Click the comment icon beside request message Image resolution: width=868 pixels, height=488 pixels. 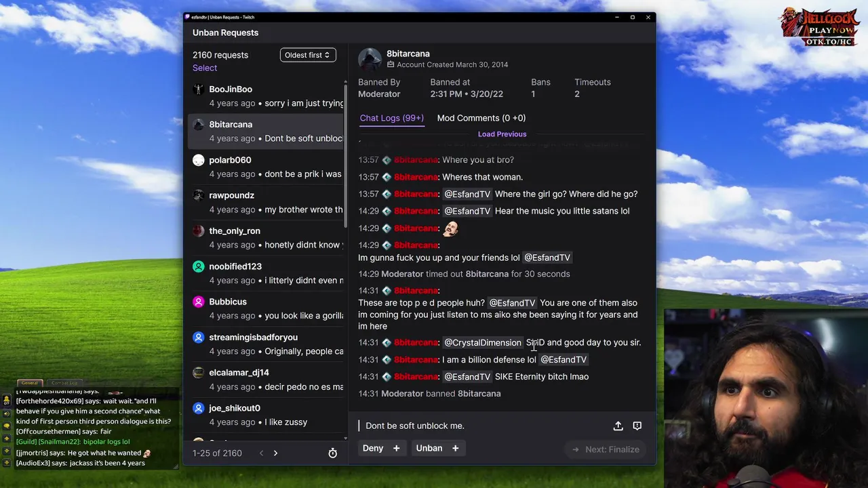[637, 426]
